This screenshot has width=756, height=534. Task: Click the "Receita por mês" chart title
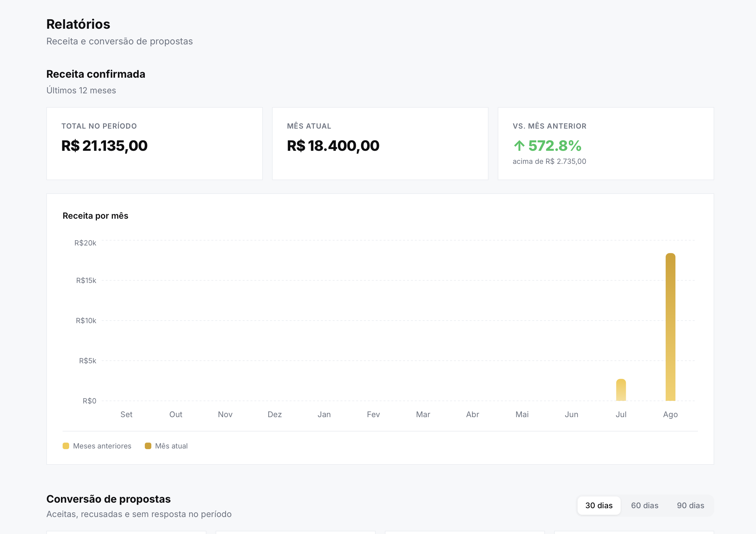(96, 216)
